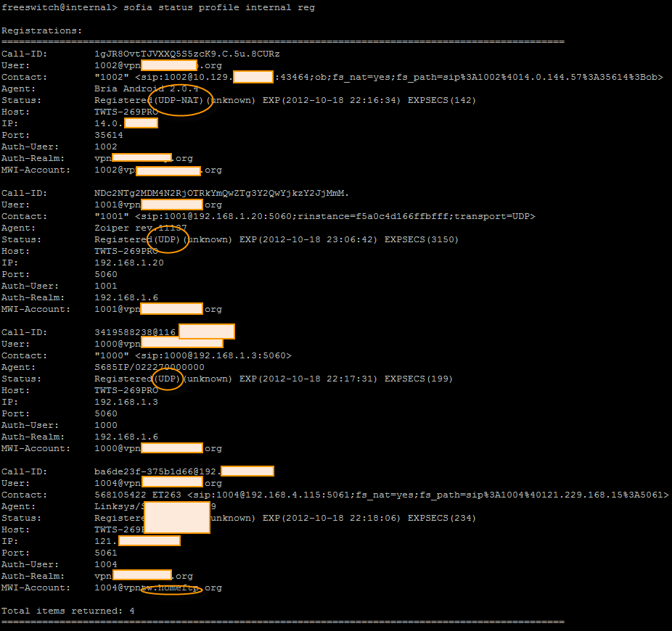
Task: Click the S685IP agent string
Action: [x=149, y=367]
